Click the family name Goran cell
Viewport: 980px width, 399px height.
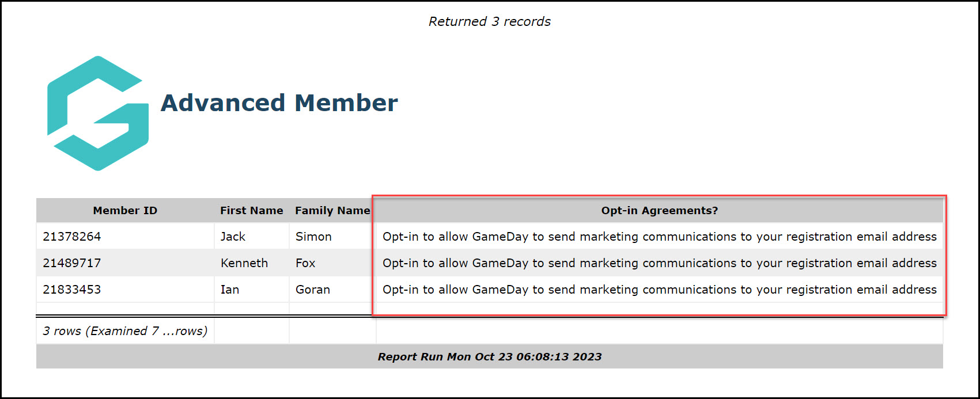pos(332,290)
